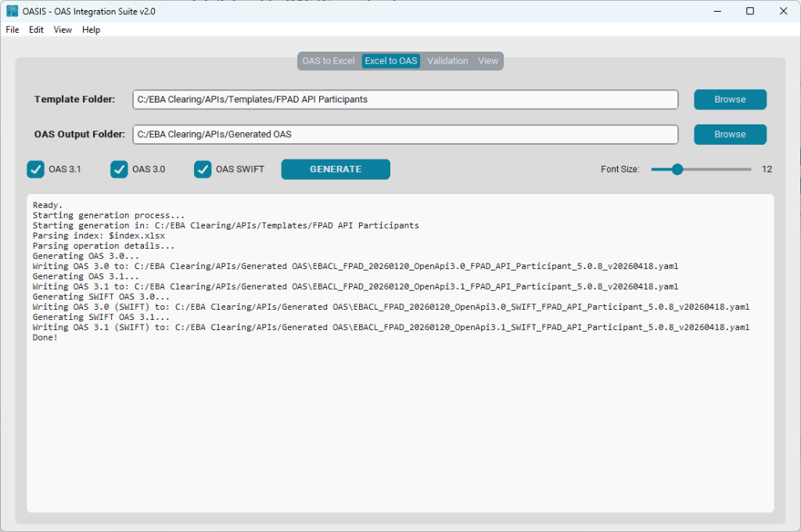Adjust the Font Size slider
This screenshot has height=532, width=801.
[677, 169]
